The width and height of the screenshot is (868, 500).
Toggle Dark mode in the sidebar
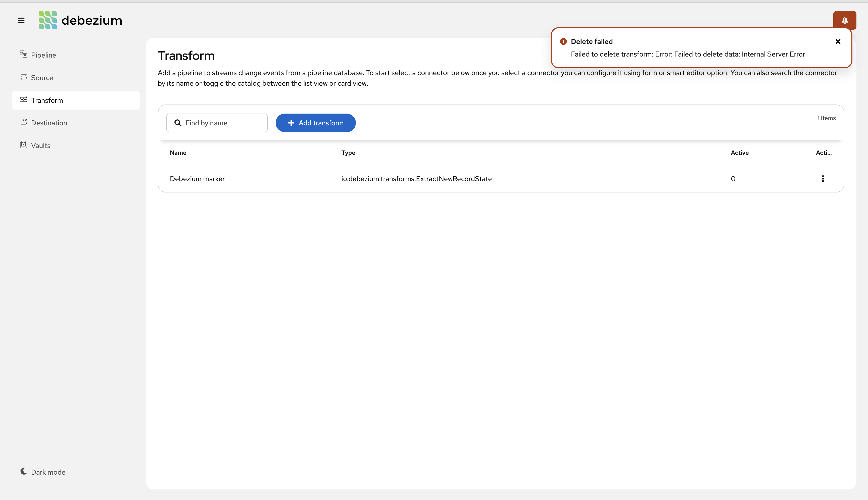(x=42, y=472)
